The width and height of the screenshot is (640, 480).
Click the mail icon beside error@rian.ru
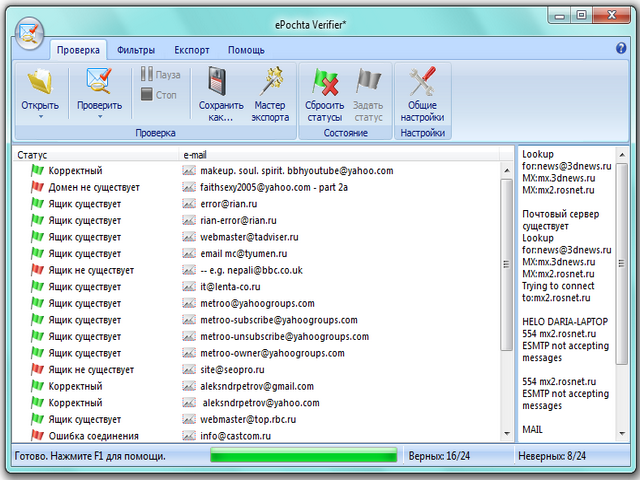pyautogui.click(x=189, y=204)
